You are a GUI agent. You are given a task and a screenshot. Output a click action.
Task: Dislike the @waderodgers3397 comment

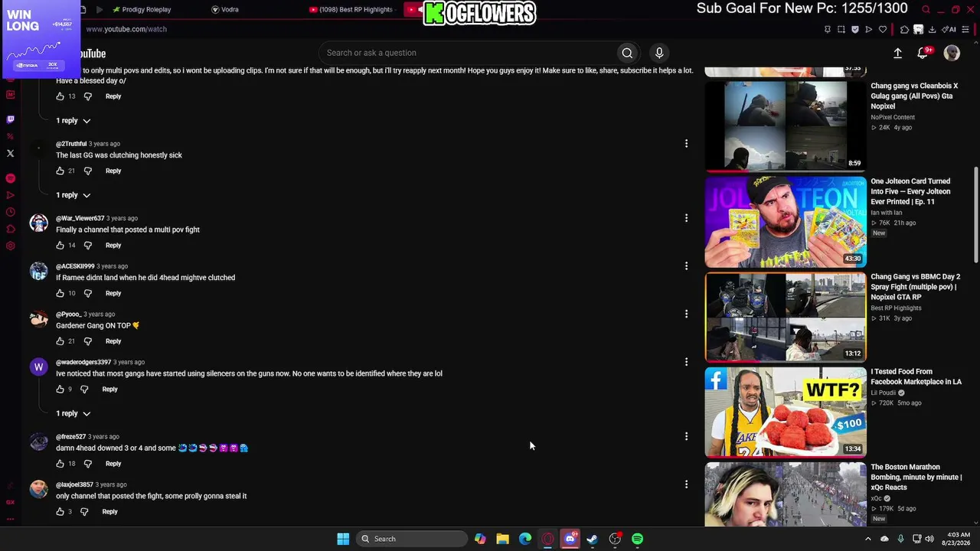coord(84,390)
